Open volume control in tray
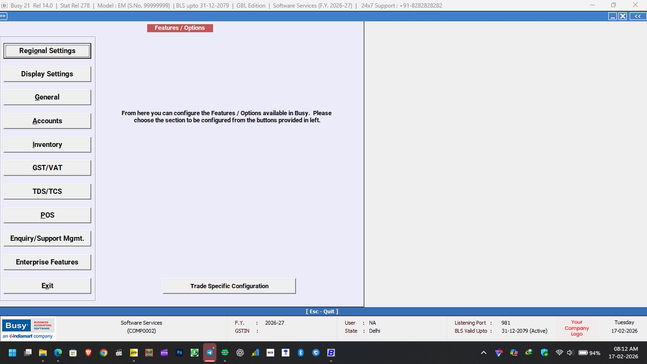The height and width of the screenshot is (364, 647). 570,352
